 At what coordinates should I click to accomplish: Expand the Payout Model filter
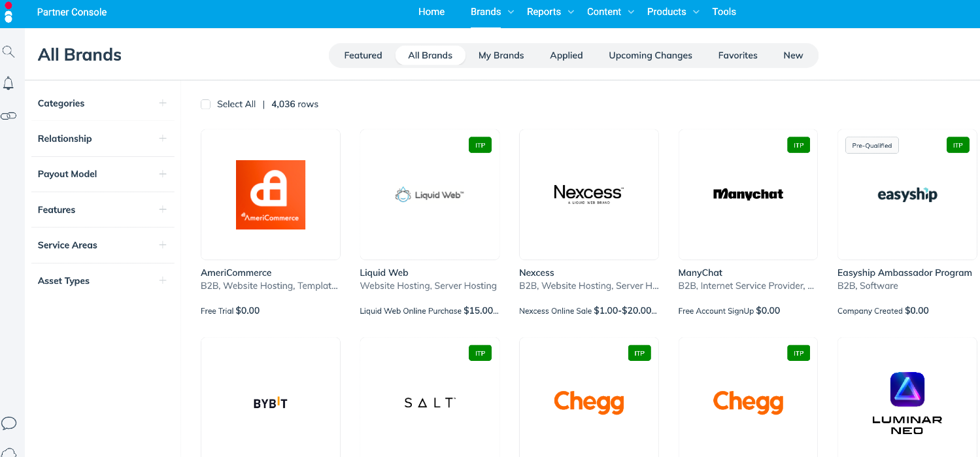point(163,174)
